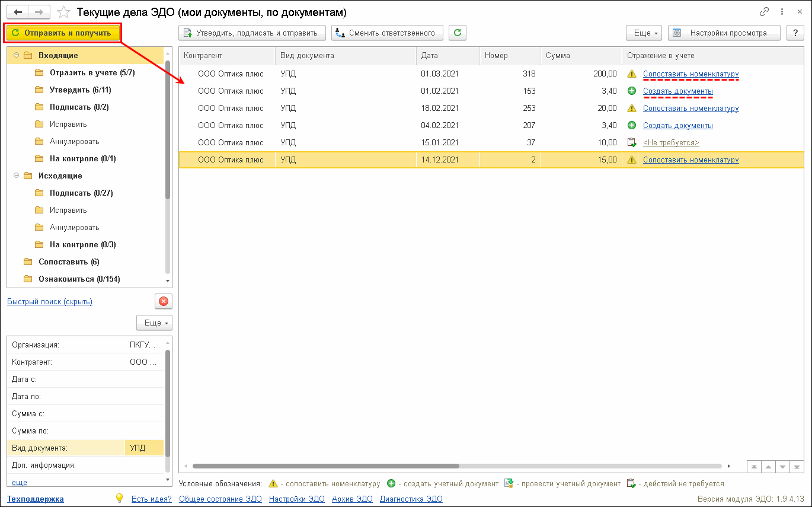The height and width of the screenshot is (507, 812).
Task: Click the horizontal scrollbar under the table
Action: 325,467
